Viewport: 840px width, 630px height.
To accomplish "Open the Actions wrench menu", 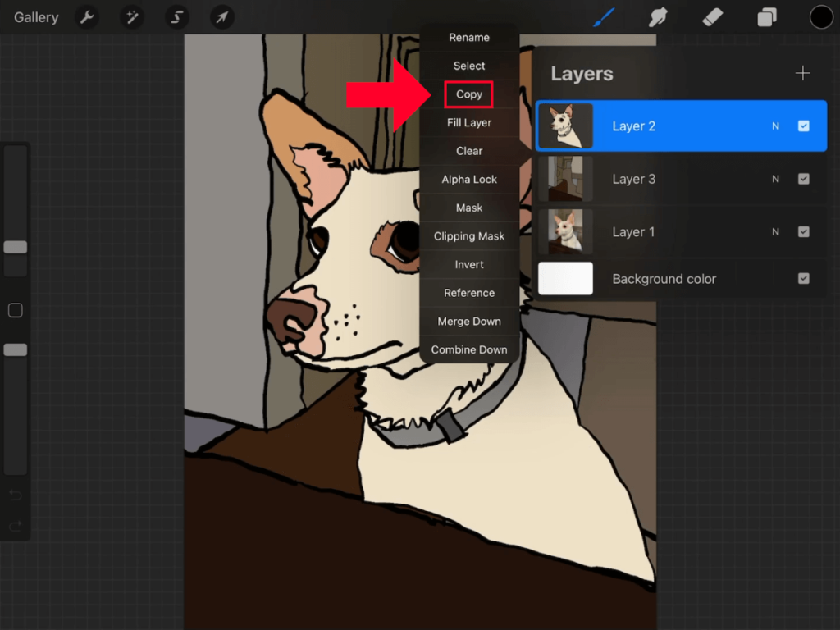I will point(87,16).
